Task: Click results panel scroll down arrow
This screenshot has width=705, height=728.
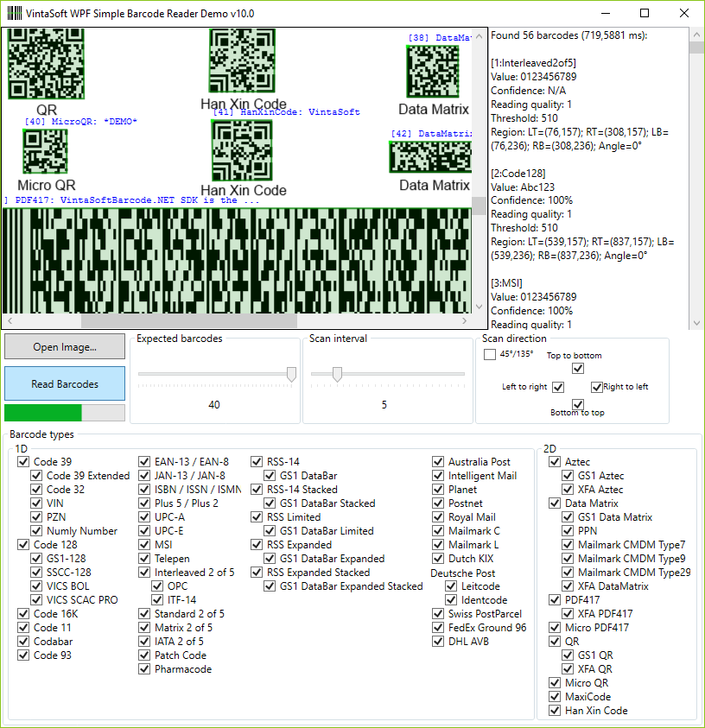Action: [x=696, y=323]
